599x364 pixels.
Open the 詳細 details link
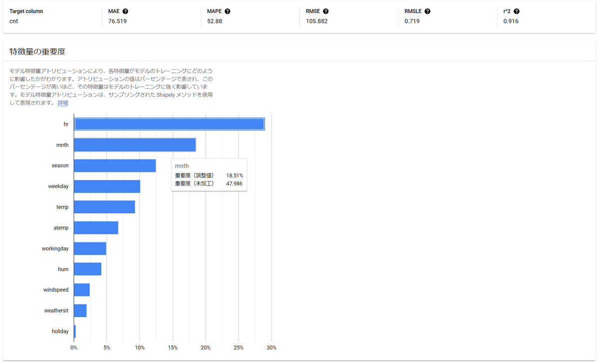[x=63, y=103]
